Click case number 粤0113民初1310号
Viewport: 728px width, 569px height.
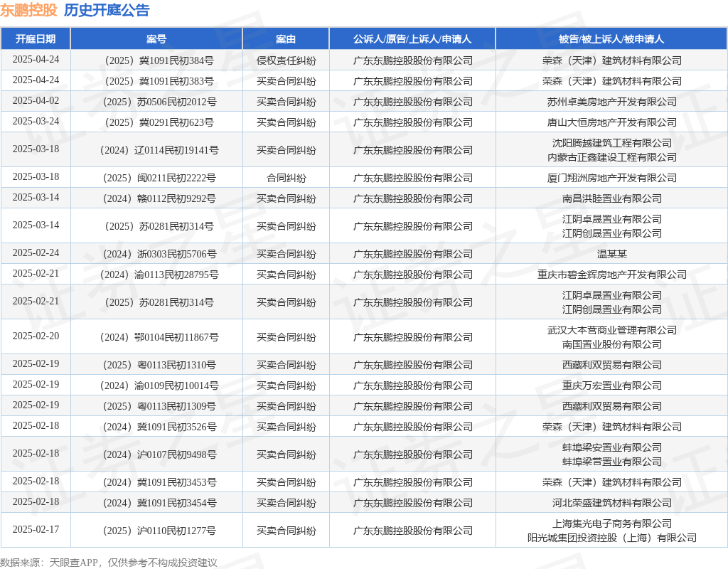coord(159,365)
